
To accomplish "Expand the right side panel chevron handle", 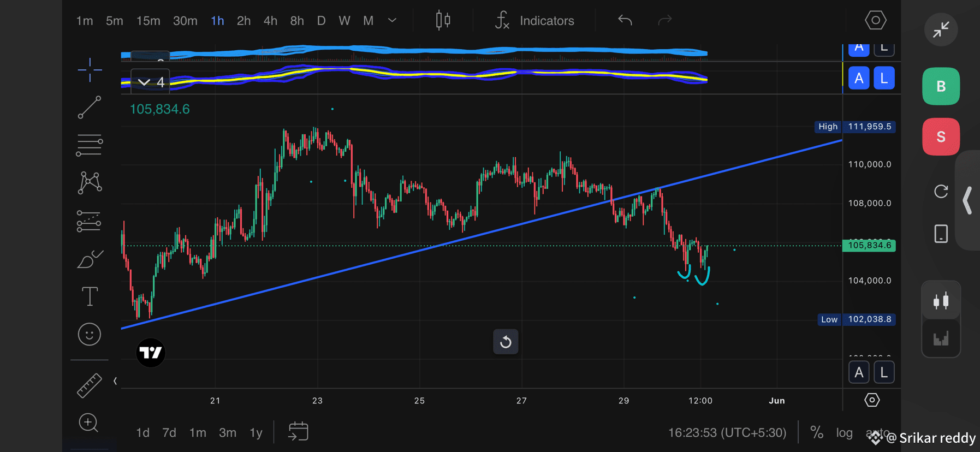I will point(968,200).
